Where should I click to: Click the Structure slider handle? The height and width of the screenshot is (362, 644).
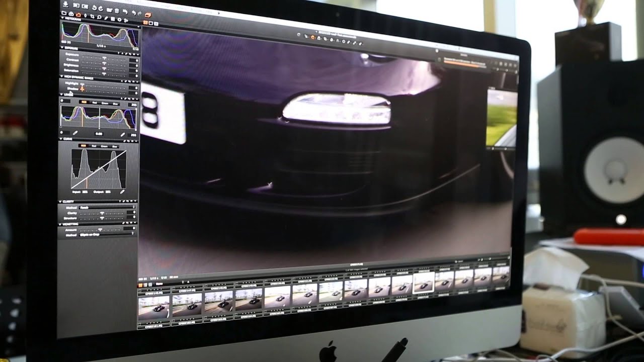[102, 218]
